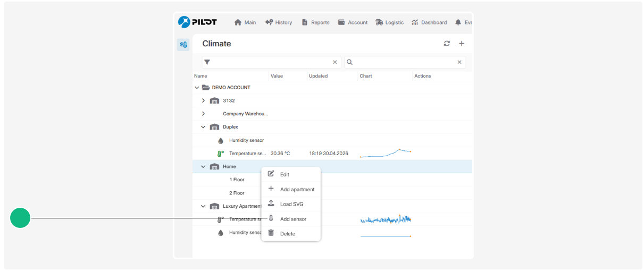Select the 1 Floor row
The width and height of the screenshot is (644, 271).
point(332,180)
